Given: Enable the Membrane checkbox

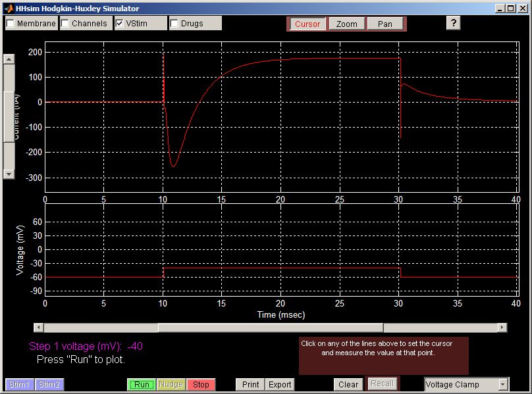Looking at the screenshot, I should point(11,24).
